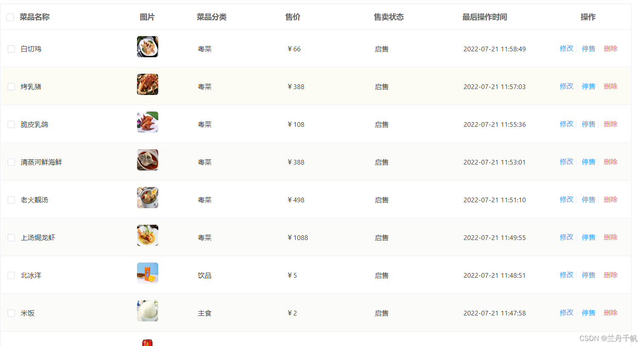This screenshot has height=346, width=644.
Task: Check the checkbox for 白切鸡
Action: click(11, 49)
